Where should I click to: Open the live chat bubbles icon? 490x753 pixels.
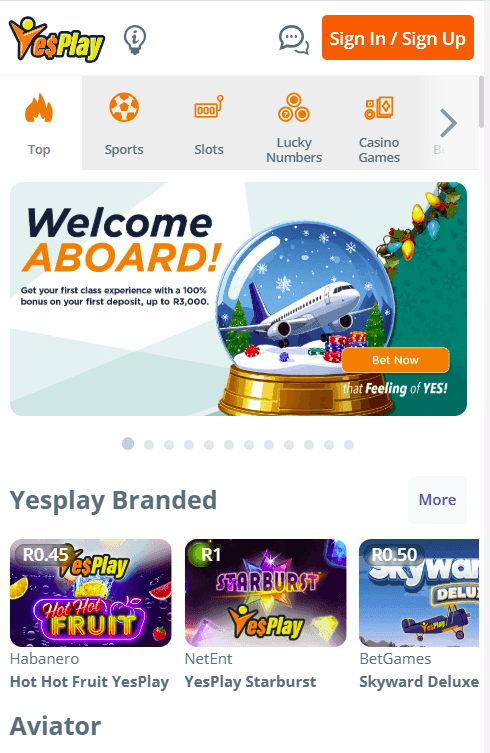(294, 39)
